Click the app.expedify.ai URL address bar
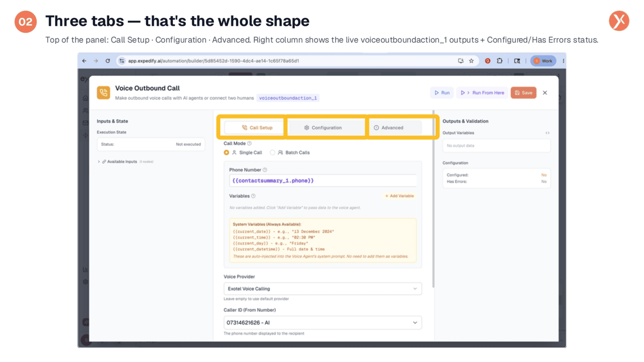The height and width of the screenshot is (362, 644). [x=213, y=61]
